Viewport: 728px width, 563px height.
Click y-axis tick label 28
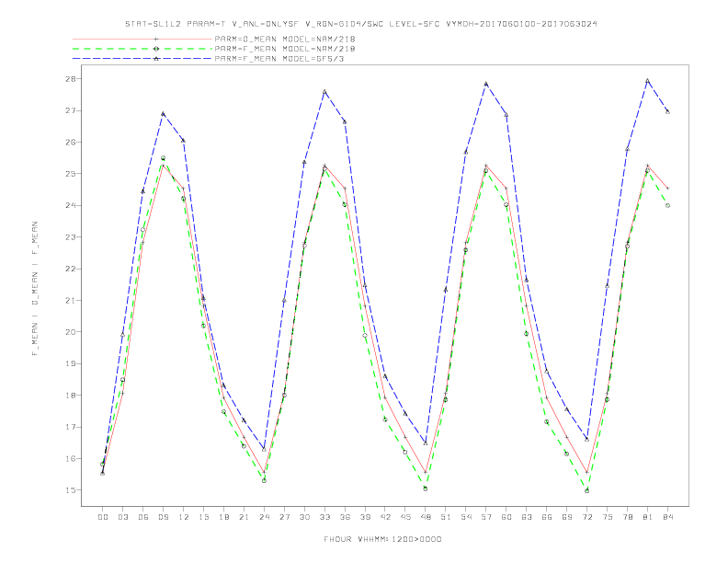[70, 79]
